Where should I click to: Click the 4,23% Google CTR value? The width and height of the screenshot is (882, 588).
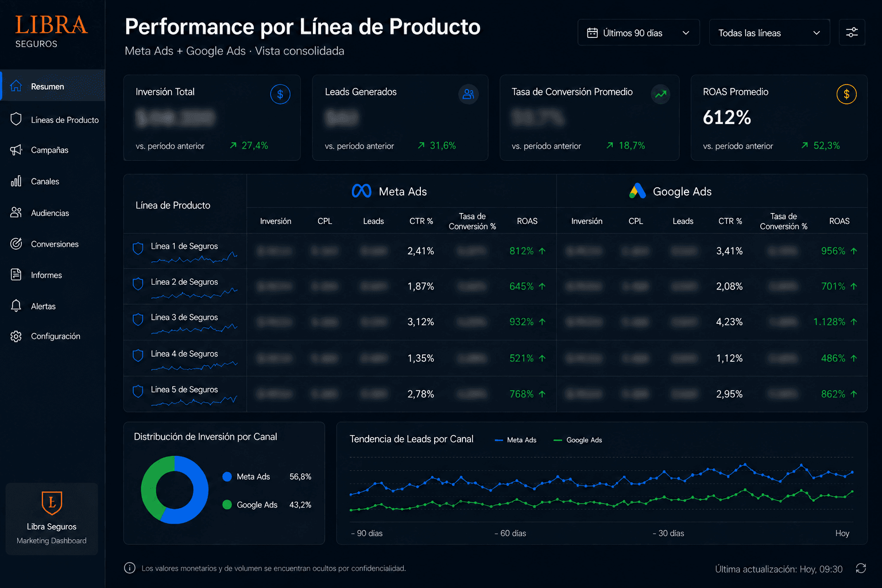click(x=729, y=322)
